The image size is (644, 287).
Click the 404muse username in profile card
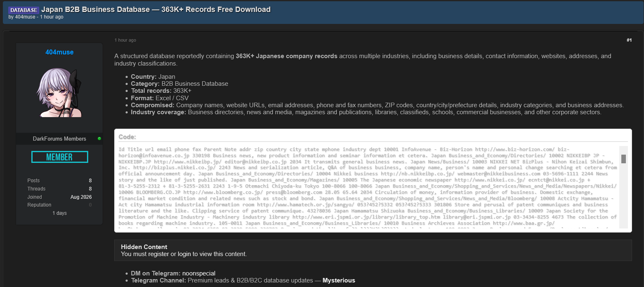tap(59, 52)
